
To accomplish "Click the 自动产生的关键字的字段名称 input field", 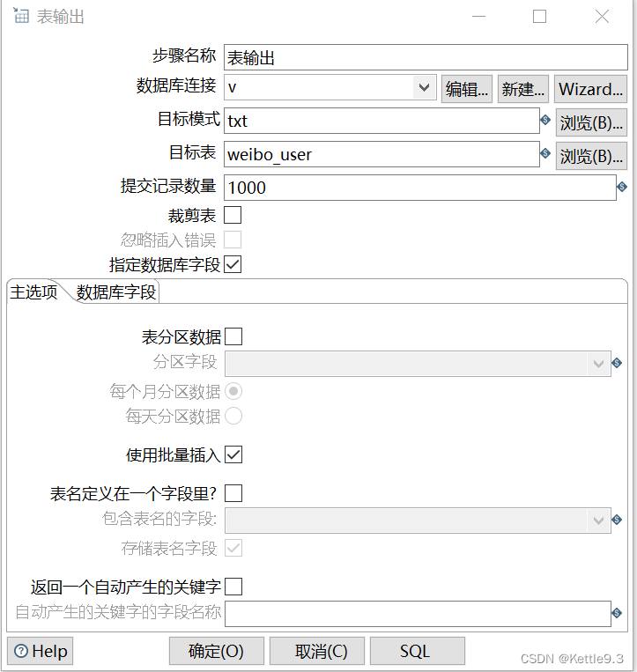I will click(418, 614).
